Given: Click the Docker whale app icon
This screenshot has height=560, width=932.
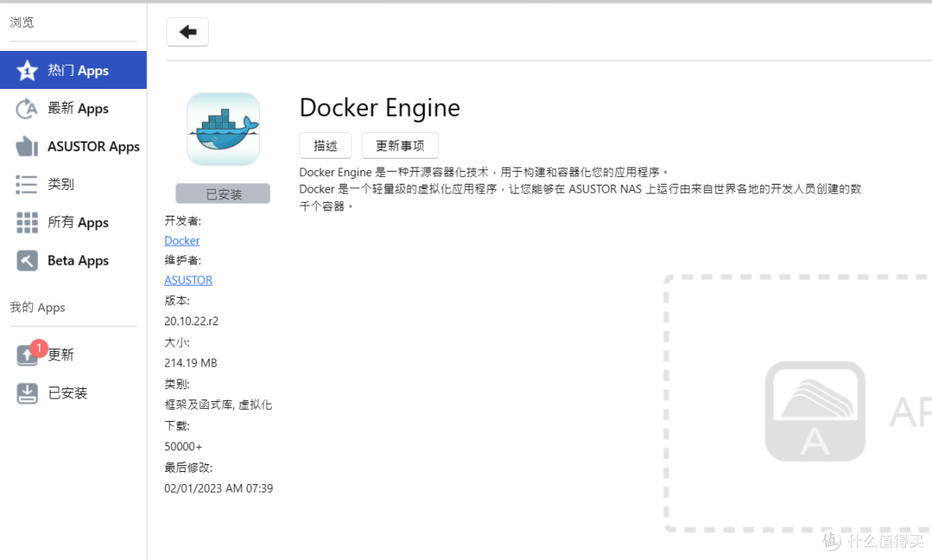Looking at the screenshot, I should tap(223, 129).
